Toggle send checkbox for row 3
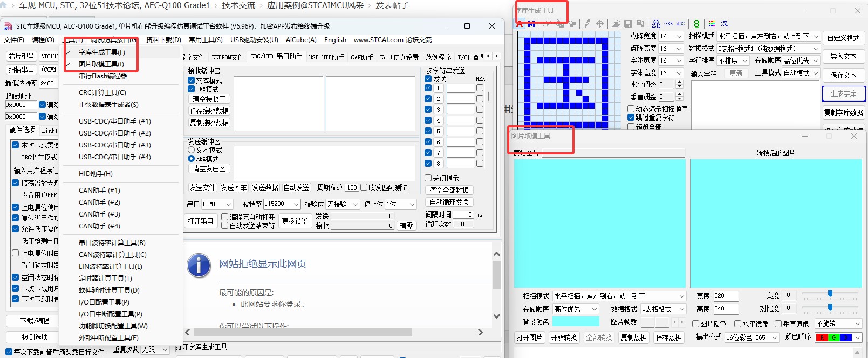The width and height of the screenshot is (868, 358). coord(428,110)
